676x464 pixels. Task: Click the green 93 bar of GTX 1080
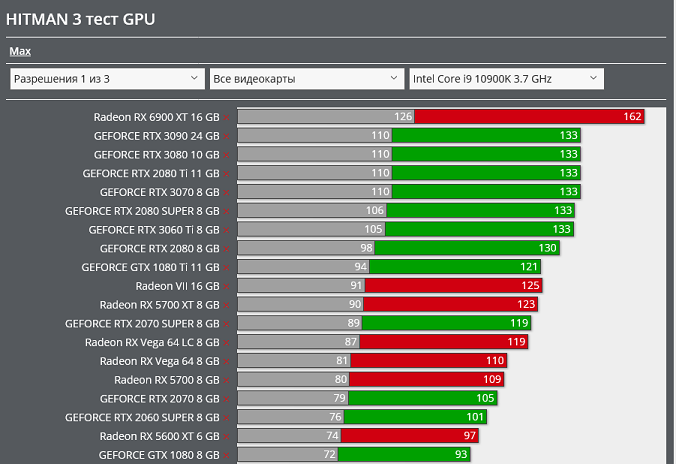(x=404, y=455)
